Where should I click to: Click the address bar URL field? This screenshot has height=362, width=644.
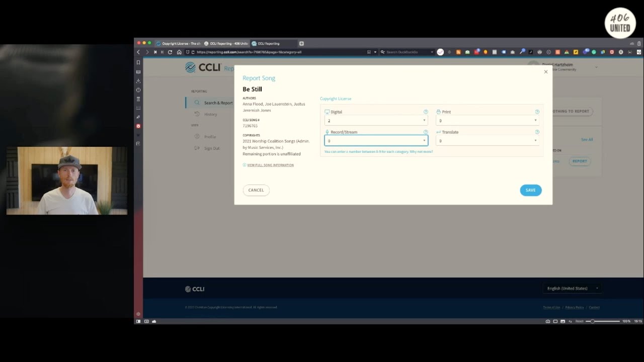[279, 52]
